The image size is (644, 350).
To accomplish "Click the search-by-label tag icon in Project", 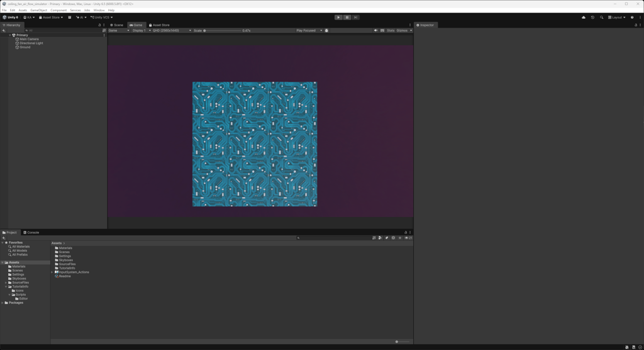I will coord(387,238).
